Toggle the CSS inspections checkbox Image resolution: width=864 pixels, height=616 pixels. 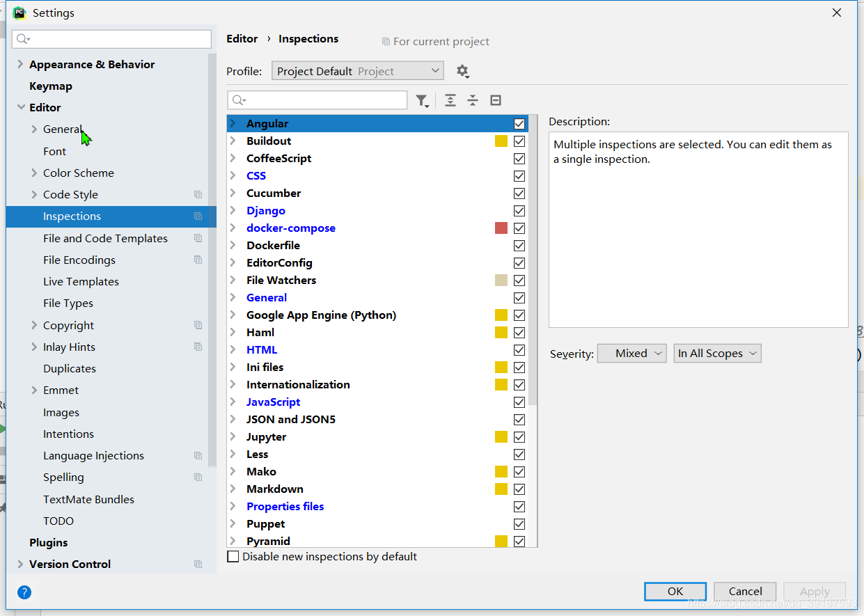519,175
